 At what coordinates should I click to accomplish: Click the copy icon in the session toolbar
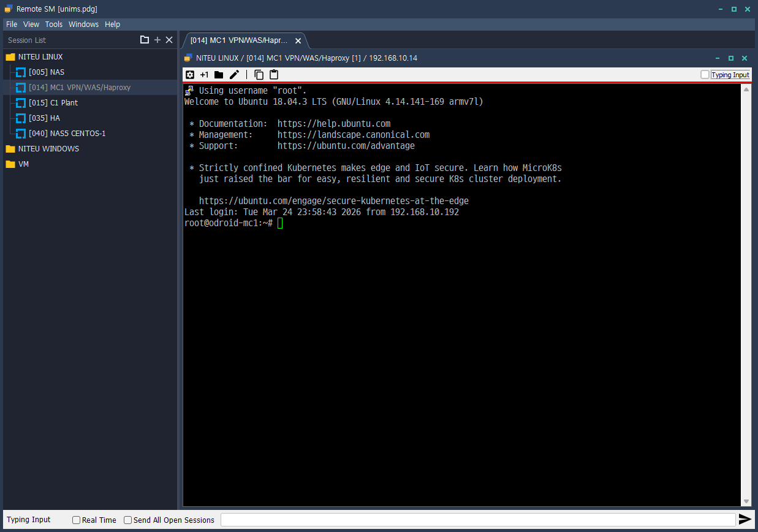click(259, 74)
